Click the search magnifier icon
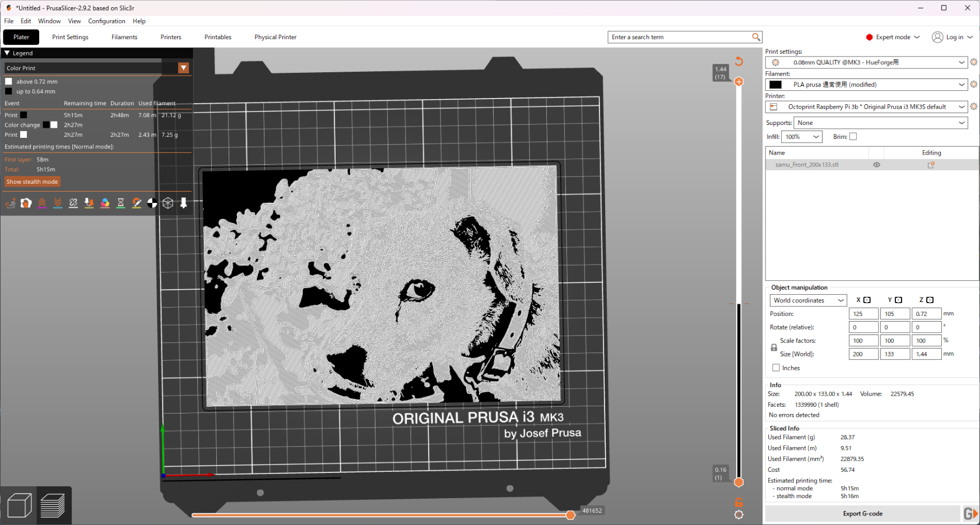The width and height of the screenshot is (980, 525). tap(756, 37)
